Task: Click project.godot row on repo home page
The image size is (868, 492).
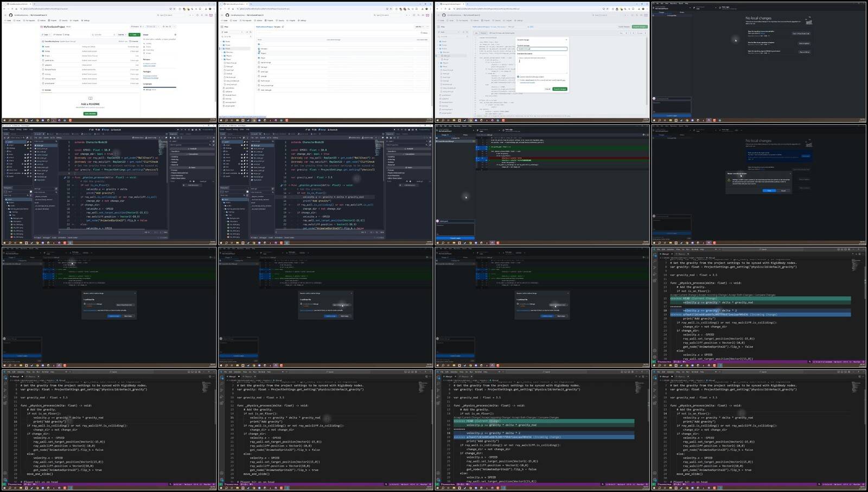Action: 90,83
